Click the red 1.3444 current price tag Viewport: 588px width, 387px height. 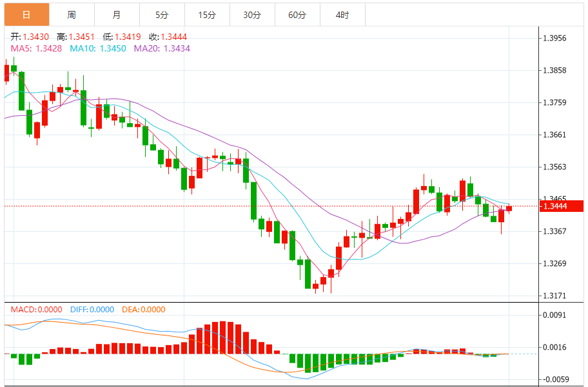point(562,206)
